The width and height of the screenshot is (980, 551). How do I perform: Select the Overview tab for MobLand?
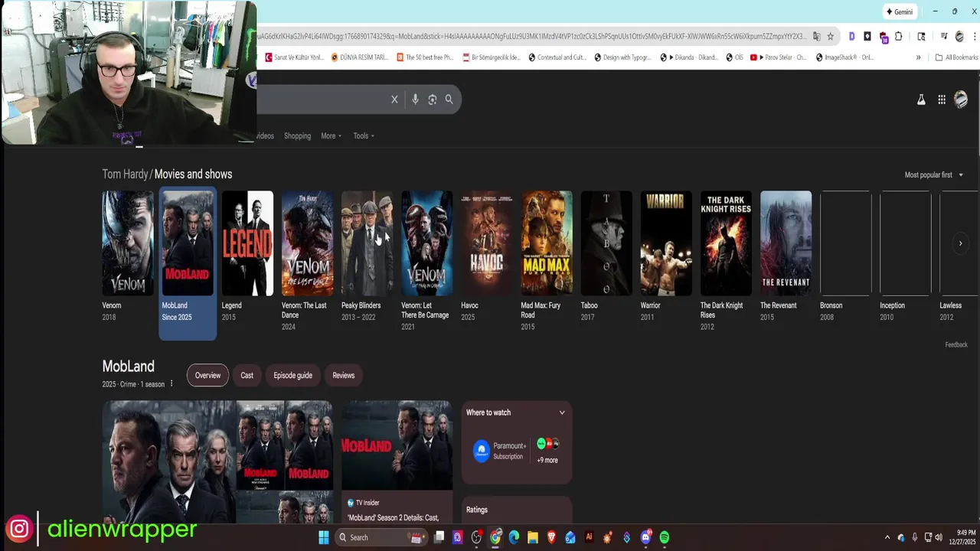pos(207,376)
